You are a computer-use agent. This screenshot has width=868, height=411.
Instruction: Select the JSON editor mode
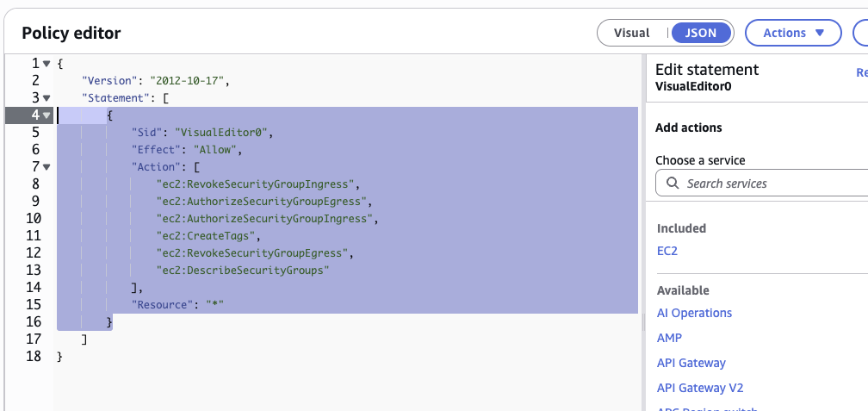click(x=701, y=33)
